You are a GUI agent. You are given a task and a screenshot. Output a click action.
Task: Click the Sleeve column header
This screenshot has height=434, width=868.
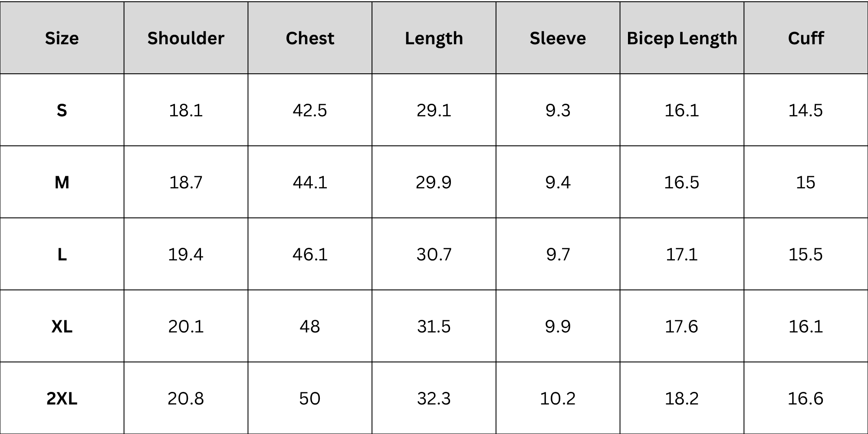(x=558, y=38)
